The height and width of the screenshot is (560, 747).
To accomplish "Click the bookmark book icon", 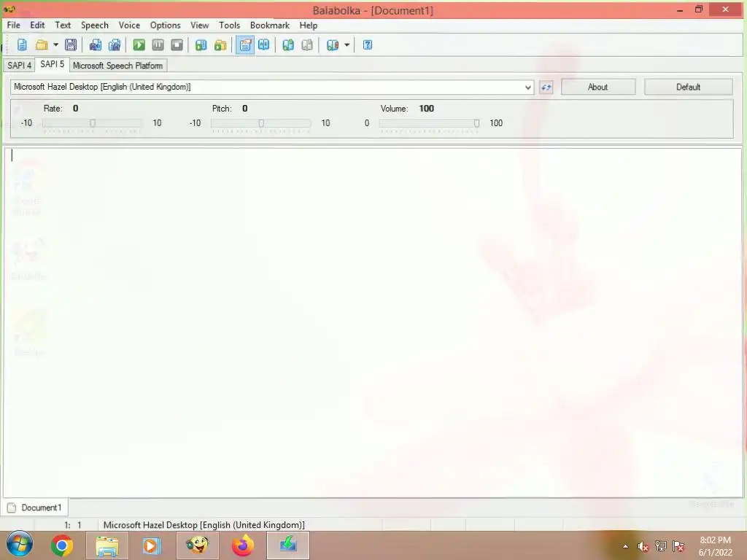I will pos(333,45).
